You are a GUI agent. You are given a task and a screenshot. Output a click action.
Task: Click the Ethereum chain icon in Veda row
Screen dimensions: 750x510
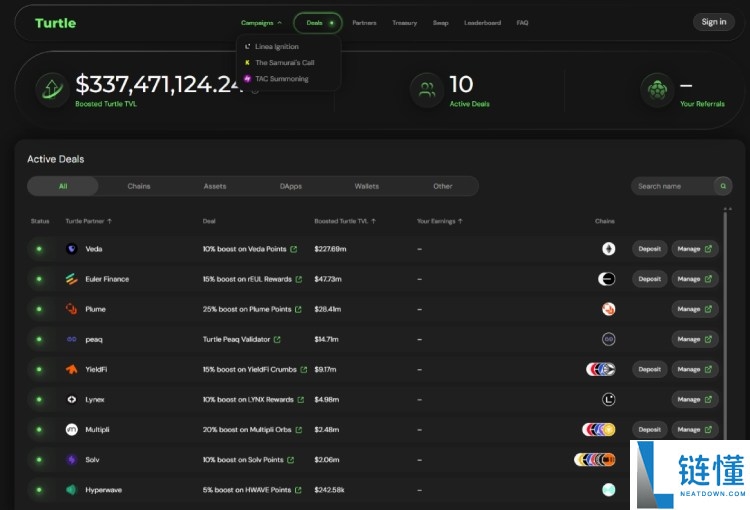pos(608,249)
